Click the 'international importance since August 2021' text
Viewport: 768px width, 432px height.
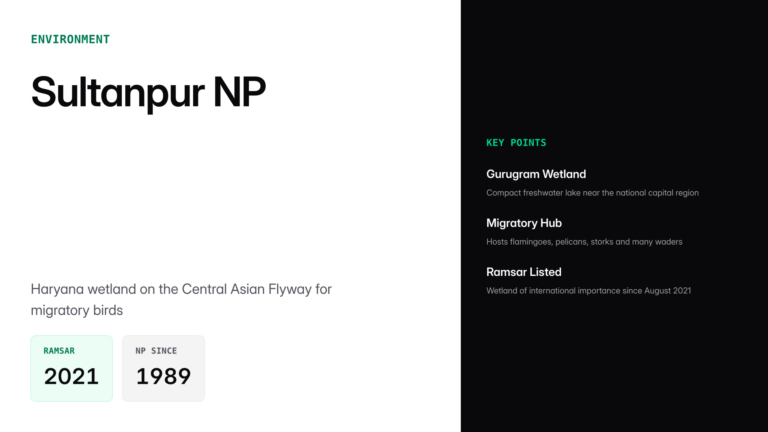pos(608,290)
